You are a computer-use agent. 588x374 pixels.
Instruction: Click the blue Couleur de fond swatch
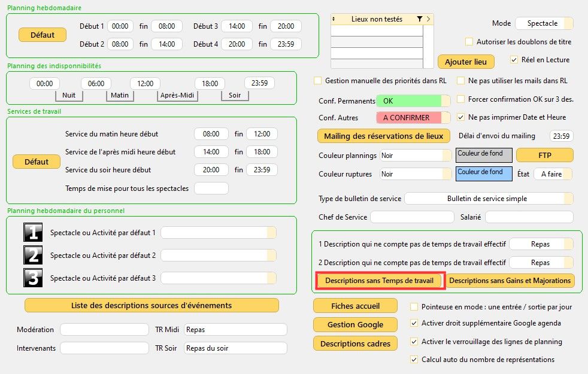(x=484, y=174)
